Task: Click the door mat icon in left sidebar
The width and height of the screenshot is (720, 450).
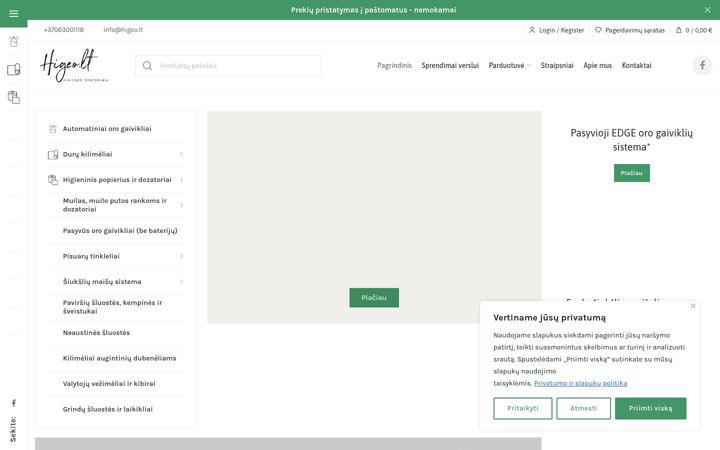Action: tap(14, 69)
